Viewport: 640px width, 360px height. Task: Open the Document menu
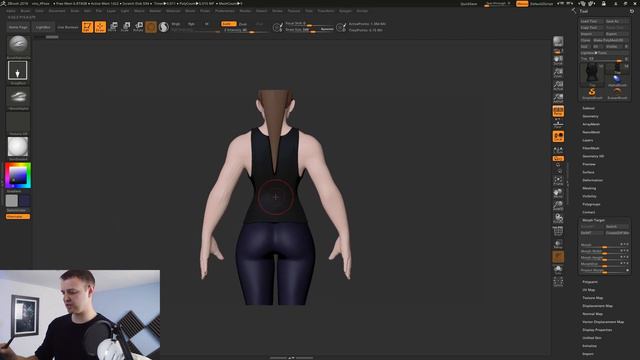coord(57,11)
